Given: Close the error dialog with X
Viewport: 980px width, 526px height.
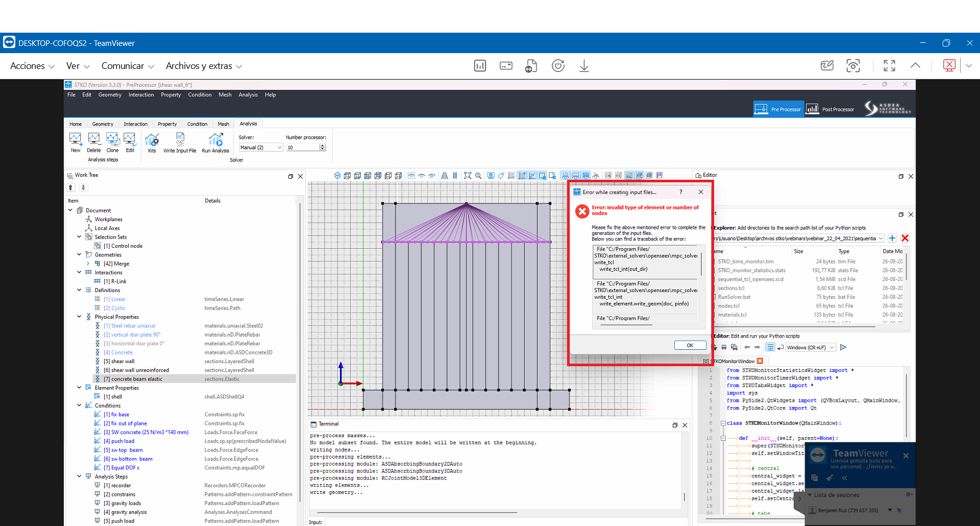Looking at the screenshot, I should pyautogui.click(x=701, y=192).
